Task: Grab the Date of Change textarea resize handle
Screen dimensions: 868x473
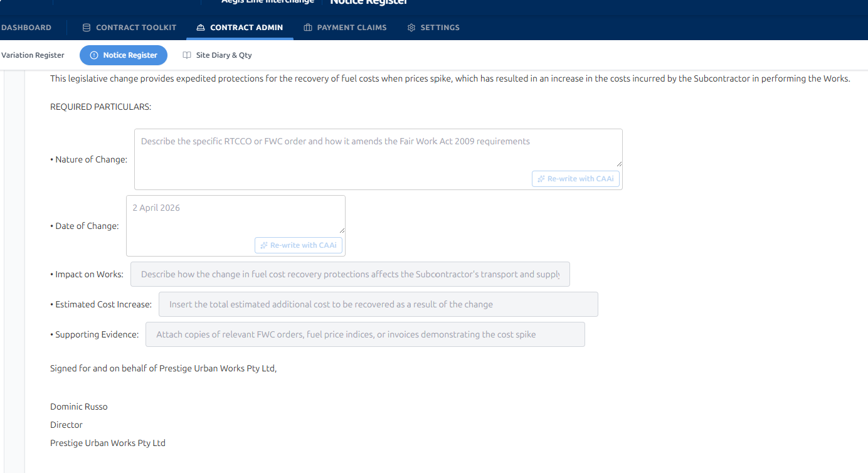Action: [341, 230]
